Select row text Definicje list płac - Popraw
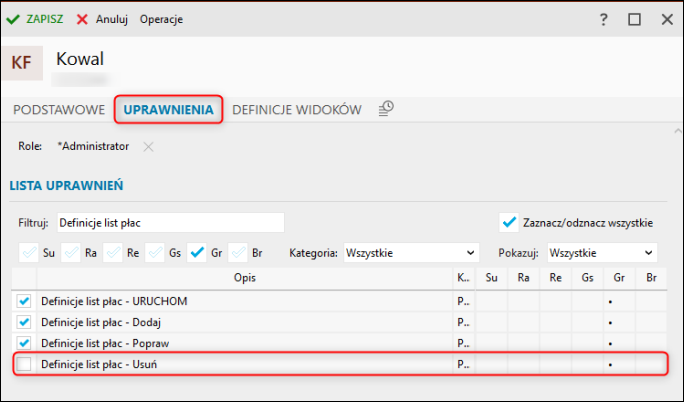Image resolution: width=684 pixels, height=402 pixels. (105, 343)
